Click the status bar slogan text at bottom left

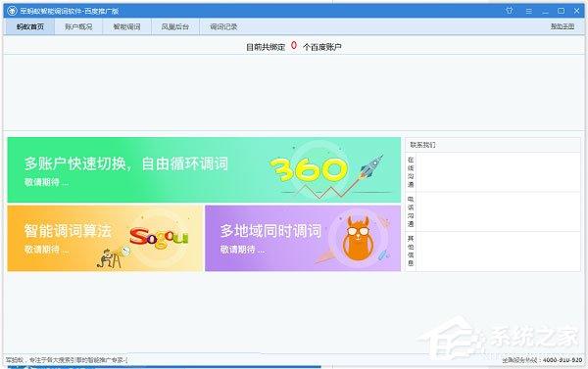pyautogui.click(x=67, y=360)
